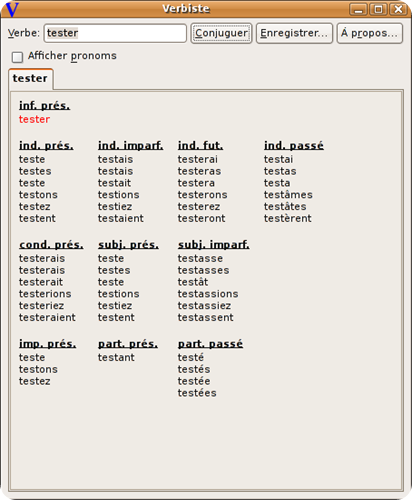Image resolution: width=412 pixels, height=500 pixels.
Task: Click the word 'testerons'
Action: pos(202,195)
